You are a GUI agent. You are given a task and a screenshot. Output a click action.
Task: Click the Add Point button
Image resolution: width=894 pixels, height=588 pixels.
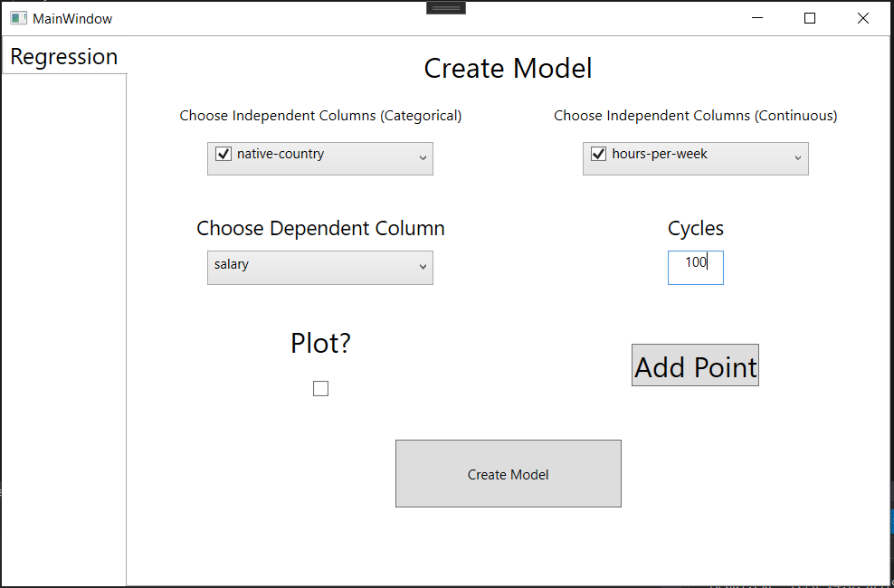point(695,365)
